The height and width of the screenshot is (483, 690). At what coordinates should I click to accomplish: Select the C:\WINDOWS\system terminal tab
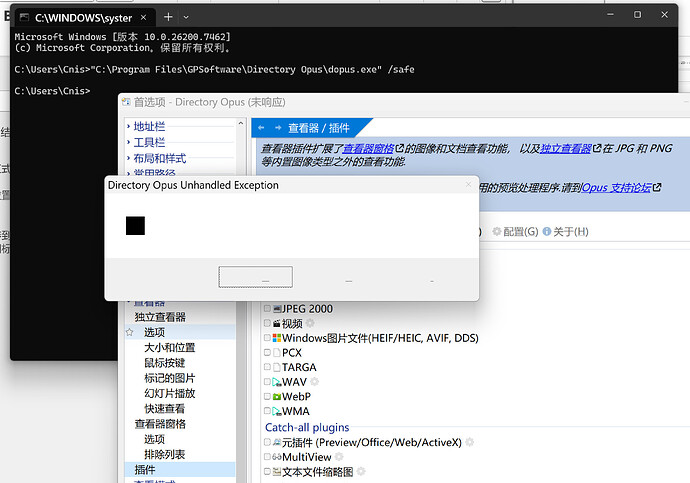click(83, 18)
